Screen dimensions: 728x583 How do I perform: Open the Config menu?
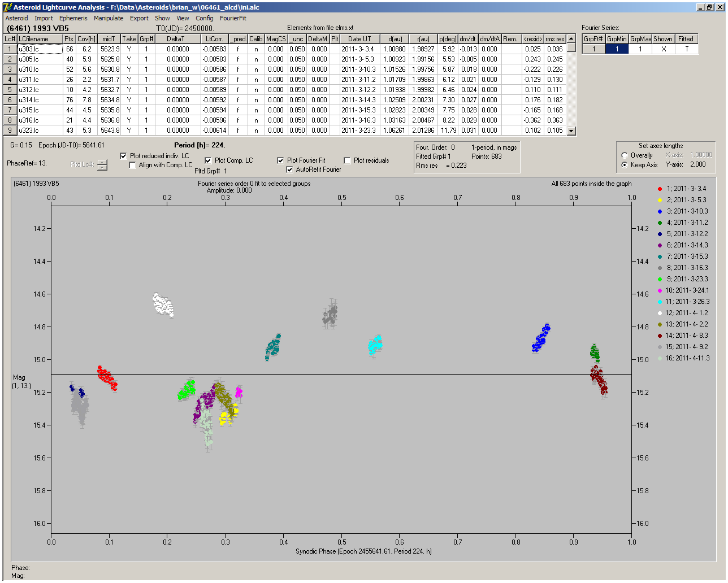pos(205,18)
